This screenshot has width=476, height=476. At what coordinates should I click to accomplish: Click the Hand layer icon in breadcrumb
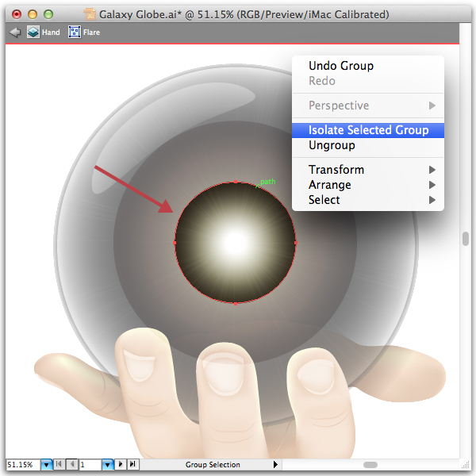point(33,33)
